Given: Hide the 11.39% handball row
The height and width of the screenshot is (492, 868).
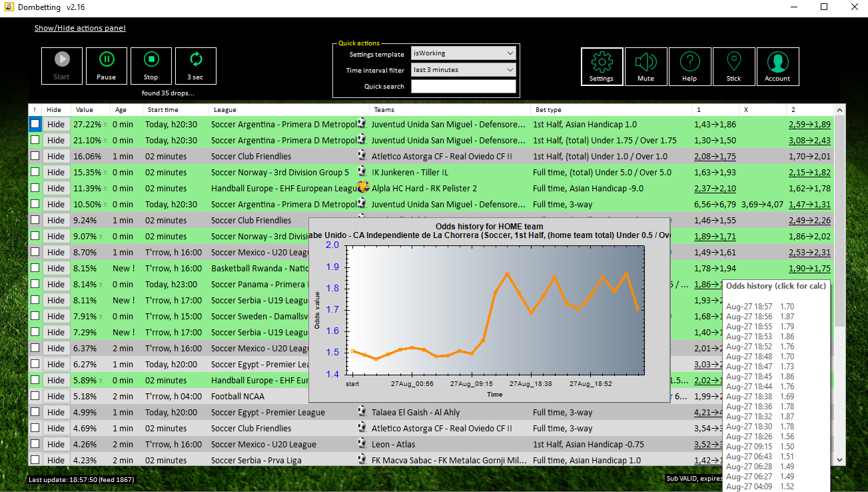Looking at the screenshot, I should [56, 188].
